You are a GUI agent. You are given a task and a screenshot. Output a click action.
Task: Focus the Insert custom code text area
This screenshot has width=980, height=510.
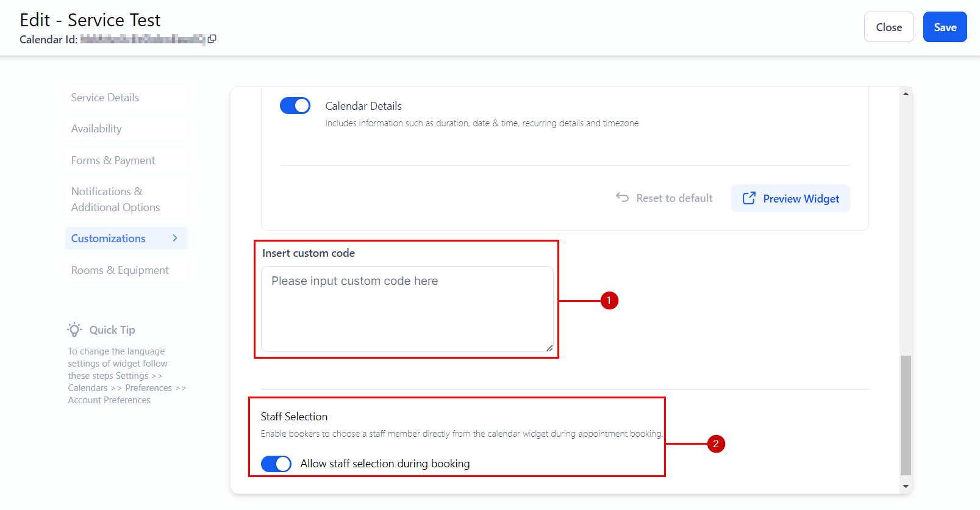pyautogui.click(x=407, y=309)
